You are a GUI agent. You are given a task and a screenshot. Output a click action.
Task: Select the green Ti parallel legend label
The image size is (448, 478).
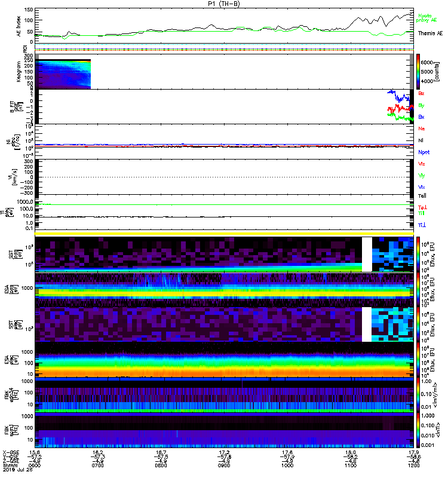click(x=421, y=213)
